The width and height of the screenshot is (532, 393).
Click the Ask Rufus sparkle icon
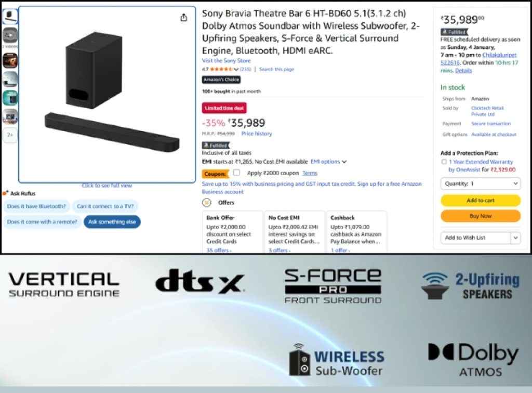(5, 193)
